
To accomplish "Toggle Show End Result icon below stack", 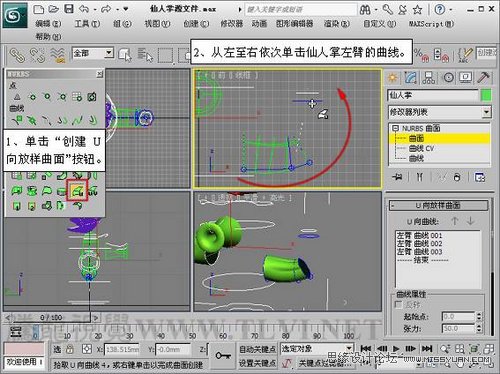I will (x=419, y=177).
